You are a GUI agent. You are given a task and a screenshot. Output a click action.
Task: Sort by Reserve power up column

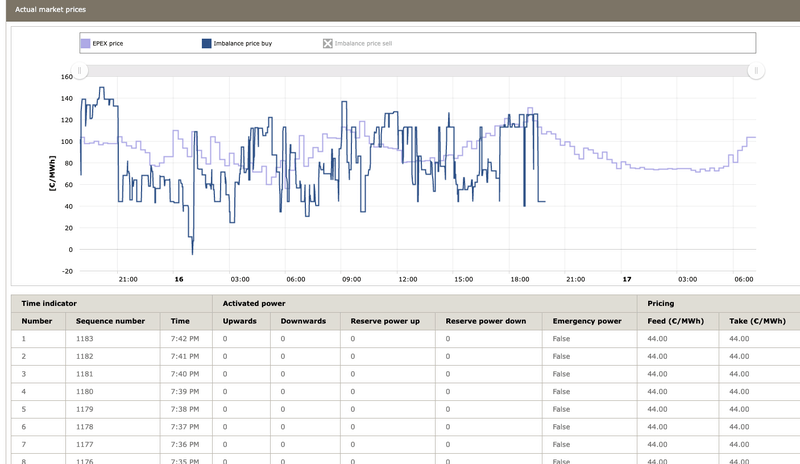click(x=385, y=322)
